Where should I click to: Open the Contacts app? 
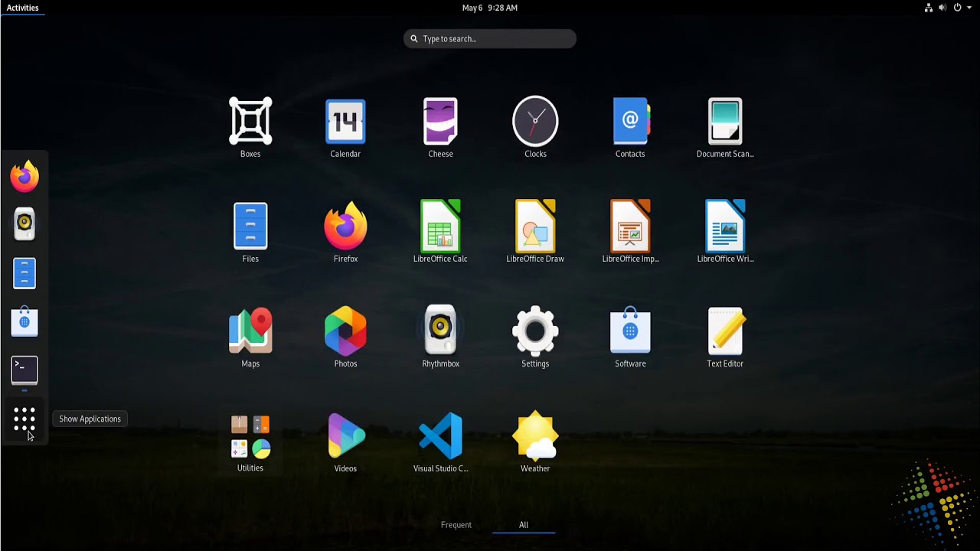pyautogui.click(x=630, y=122)
